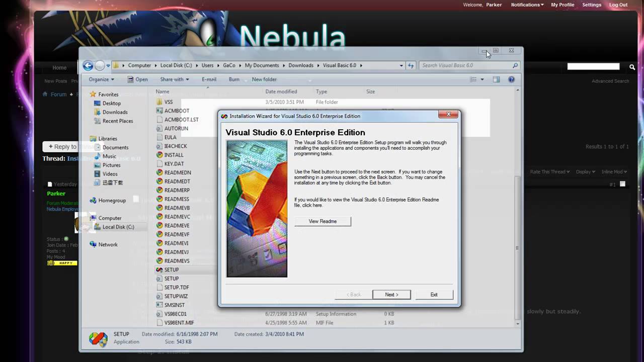Click the magnifier in Explorer search box
Screen dimensions: 644x362
coord(515,65)
